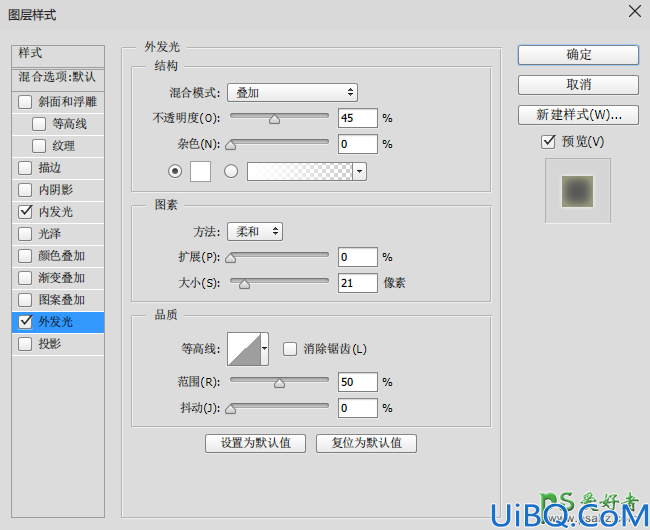Image resolution: width=650 pixels, height=530 pixels.
Task: Enable 图案叠加 checkbox
Action: click(x=25, y=300)
